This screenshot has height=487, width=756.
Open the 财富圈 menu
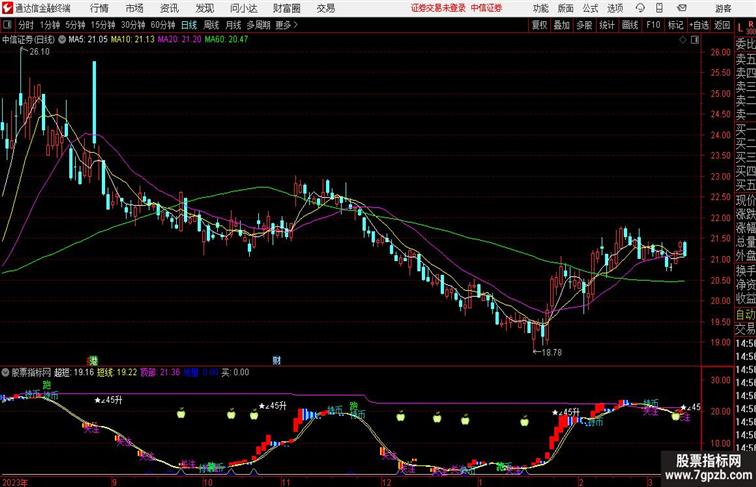coord(286,8)
